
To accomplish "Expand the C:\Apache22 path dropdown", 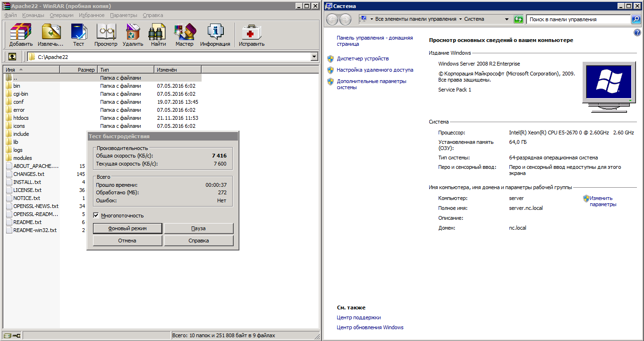I will click(314, 57).
